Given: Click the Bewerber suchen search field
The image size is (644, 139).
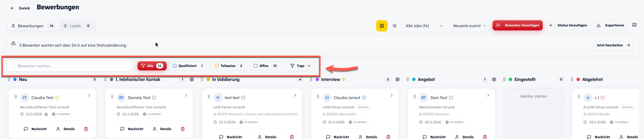Looking at the screenshot, I should click(x=70, y=66).
